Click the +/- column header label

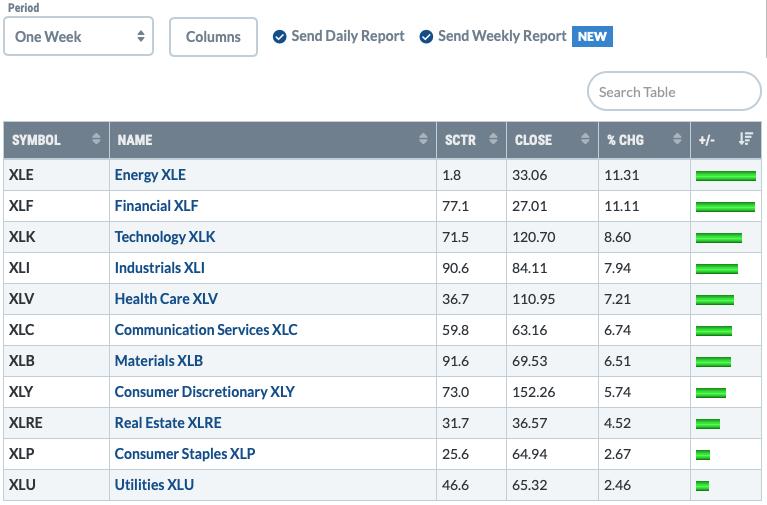(x=706, y=140)
